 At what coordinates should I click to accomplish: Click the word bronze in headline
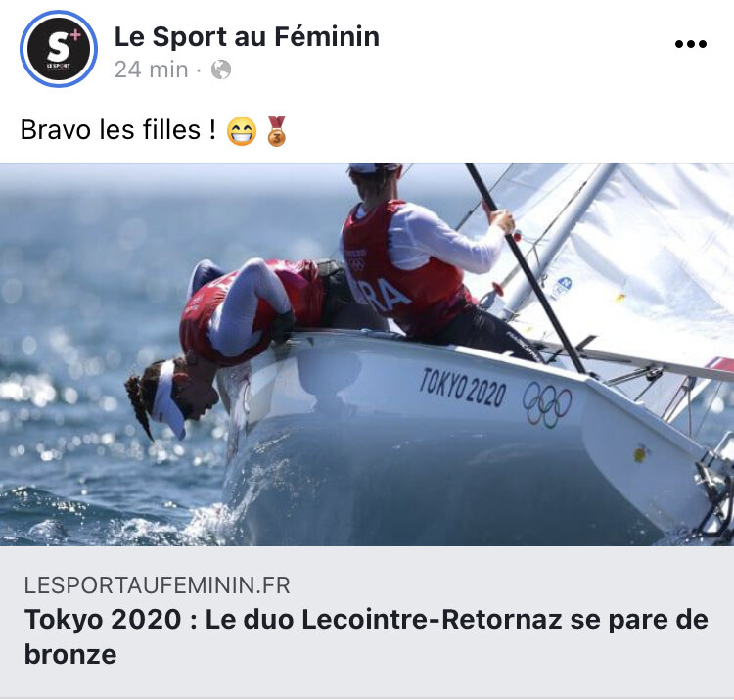pos(70,654)
